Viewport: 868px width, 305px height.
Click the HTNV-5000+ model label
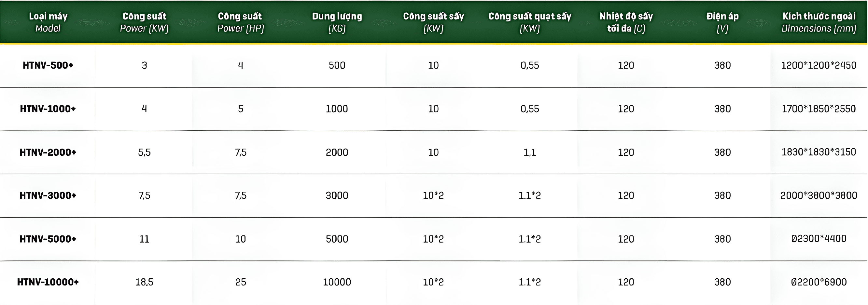click(48, 239)
